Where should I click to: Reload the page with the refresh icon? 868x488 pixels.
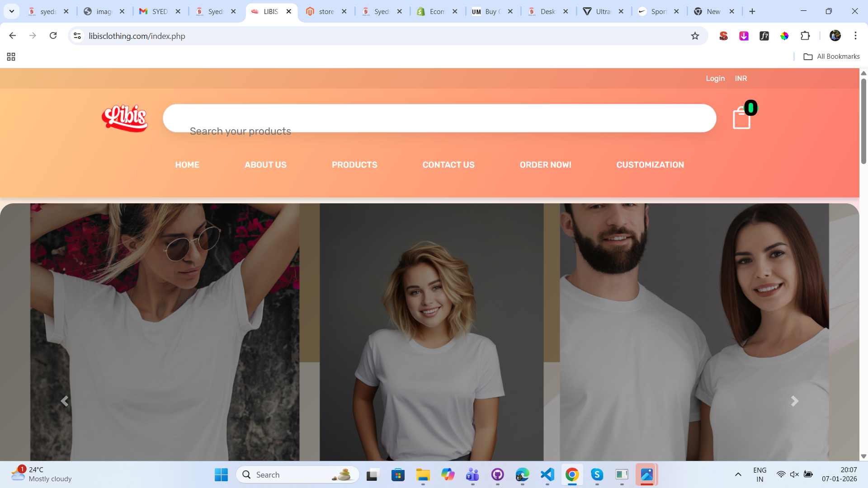[53, 36]
